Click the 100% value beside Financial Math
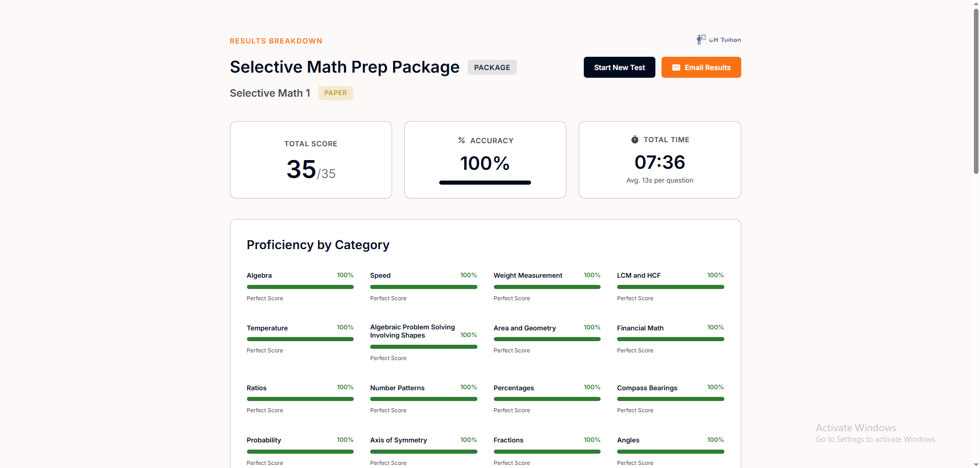The image size is (980, 468). pos(715,327)
